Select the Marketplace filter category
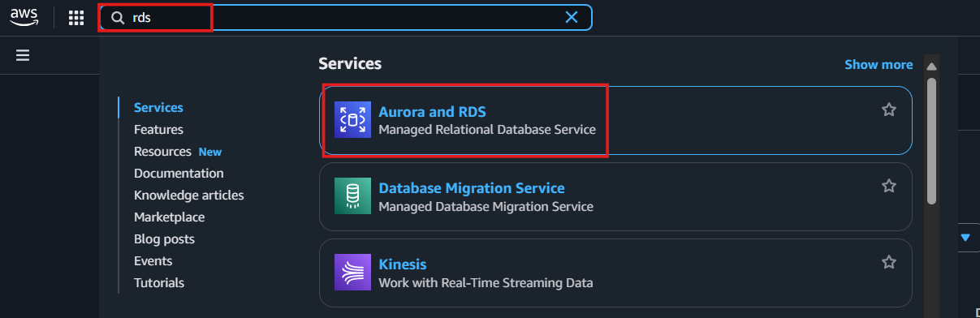The height and width of the screenshot is (318, 980). (x=169, y=217)
